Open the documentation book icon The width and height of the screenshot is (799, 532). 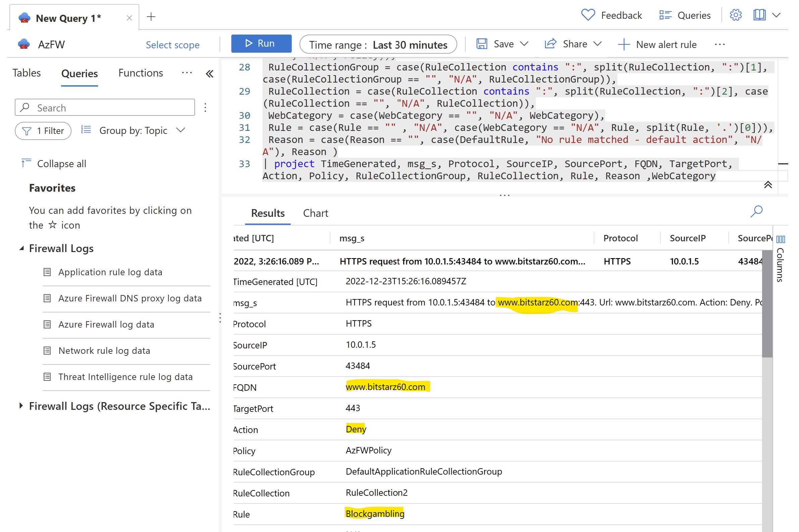759,15
